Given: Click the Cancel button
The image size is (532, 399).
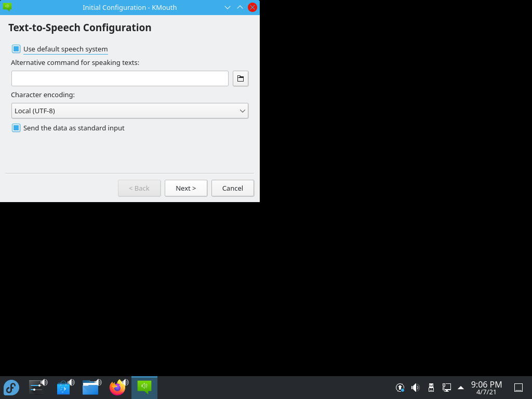Looking at the screenshot, I should 233,188.
